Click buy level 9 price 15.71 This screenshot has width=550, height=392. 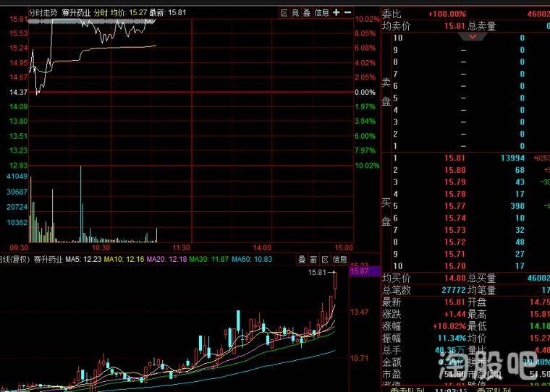coord(454,254)
